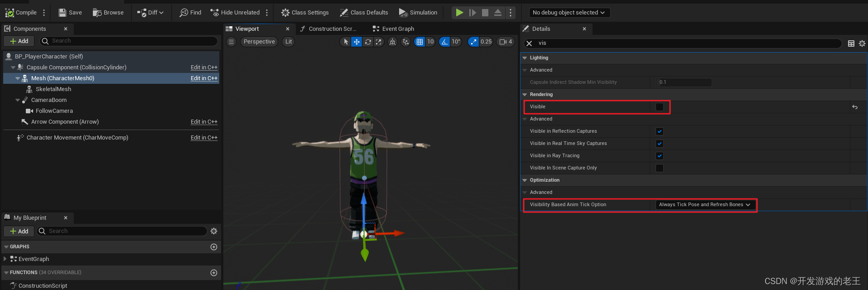Open Class Settings
This screenshot has height=290, width=868.
305,13
